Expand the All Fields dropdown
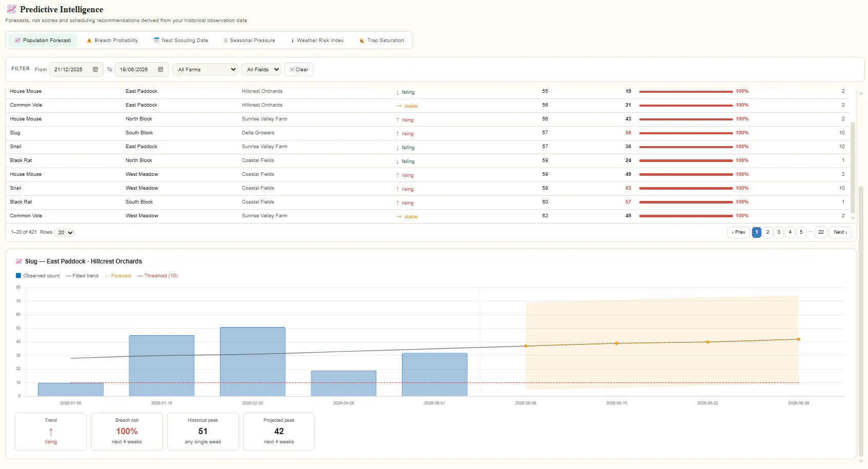Screen dimensions: 868x469 262,70
